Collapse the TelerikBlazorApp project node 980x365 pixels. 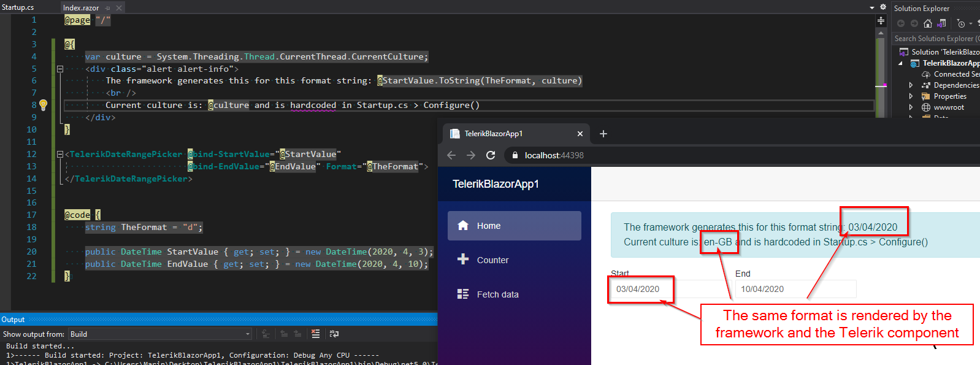click(900, 63)
